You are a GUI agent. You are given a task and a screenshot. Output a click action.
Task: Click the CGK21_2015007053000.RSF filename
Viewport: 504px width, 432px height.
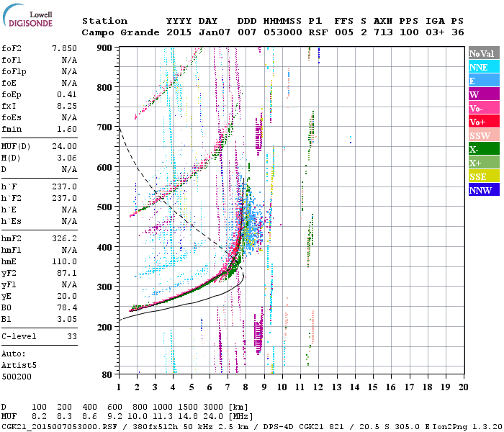click(60, 427)
